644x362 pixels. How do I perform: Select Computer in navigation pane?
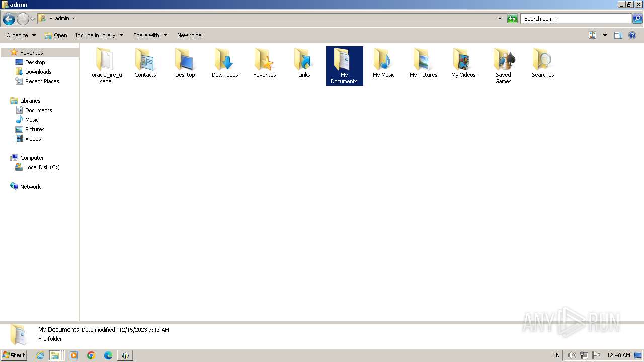(x=32, y=158)
